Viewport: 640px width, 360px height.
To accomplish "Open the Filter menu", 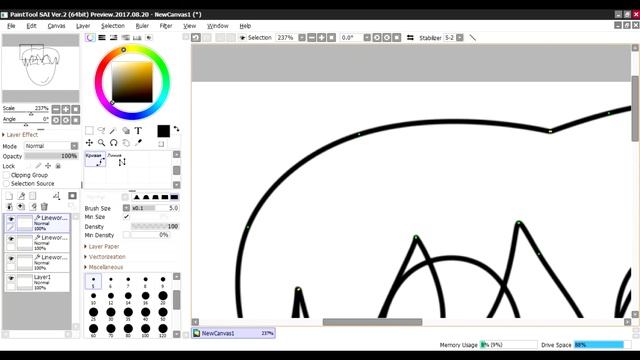I will (166, 26).
